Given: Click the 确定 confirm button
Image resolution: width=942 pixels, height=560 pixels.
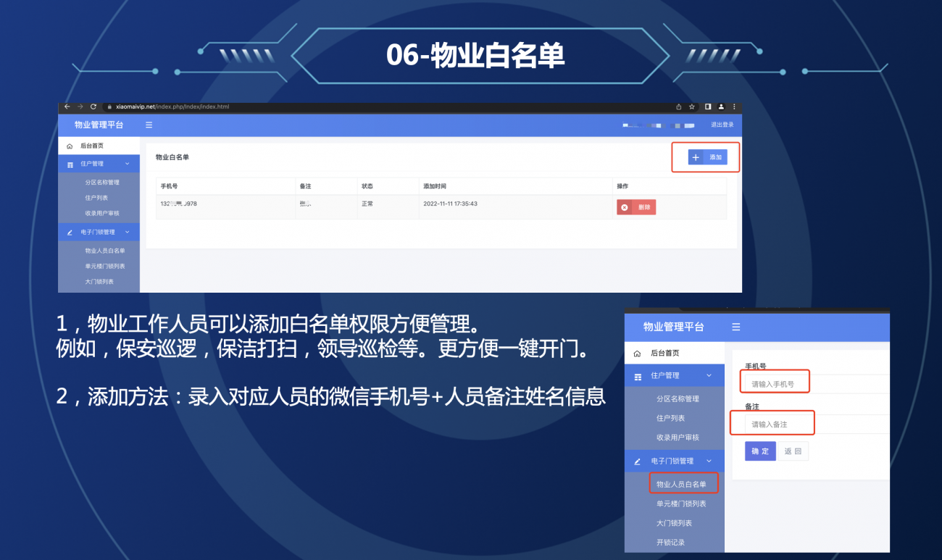Looking at the screenshot, I should point(760,451).
